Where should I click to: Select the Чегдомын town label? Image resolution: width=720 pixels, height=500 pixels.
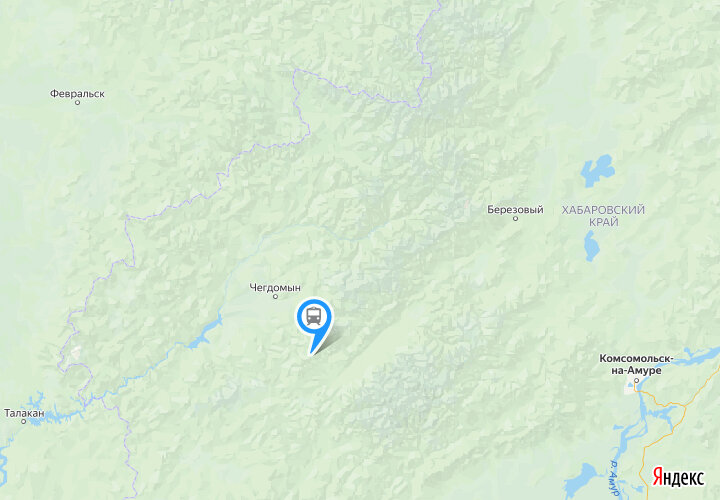click(x=275, y=287)
